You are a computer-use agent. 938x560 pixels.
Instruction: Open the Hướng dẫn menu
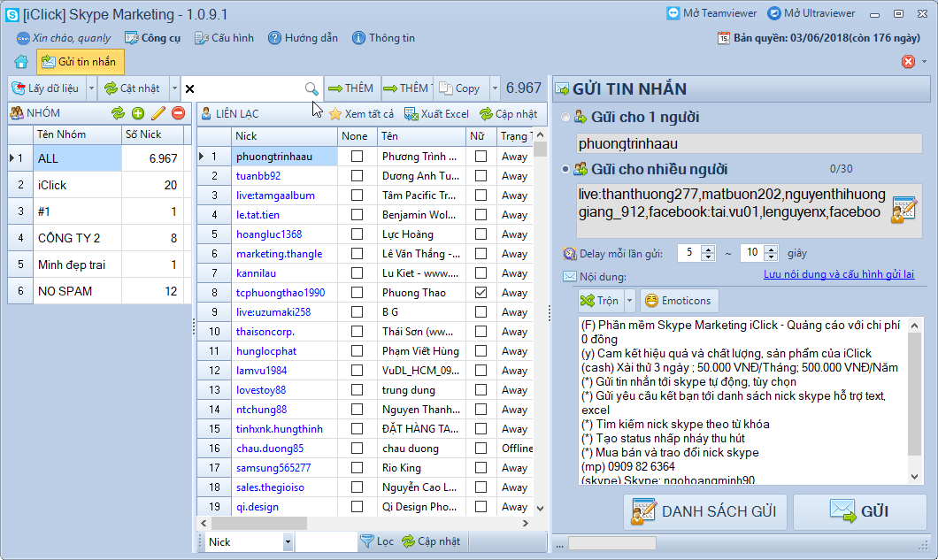click(303, 38)
